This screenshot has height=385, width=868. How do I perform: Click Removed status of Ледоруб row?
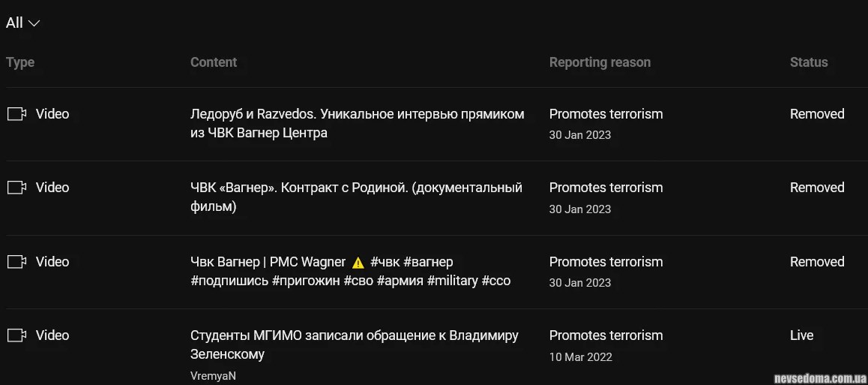point(817,114)
